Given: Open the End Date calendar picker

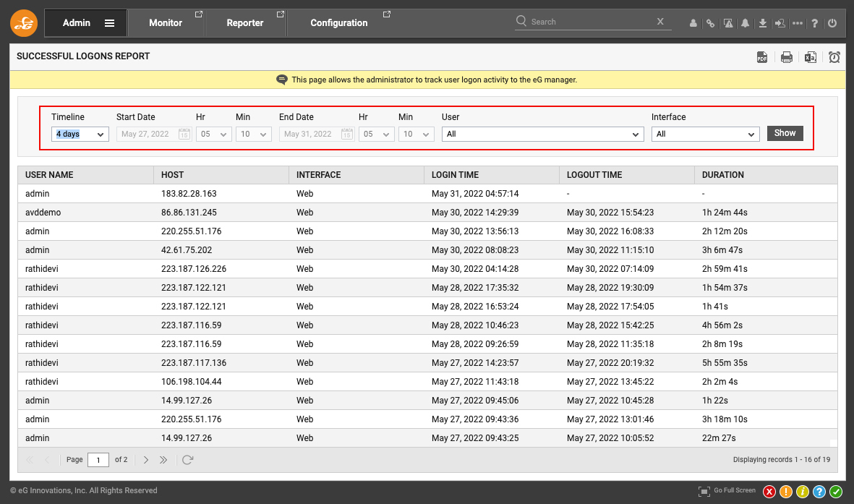Looking at the screenshot, I should click(347, 134).
